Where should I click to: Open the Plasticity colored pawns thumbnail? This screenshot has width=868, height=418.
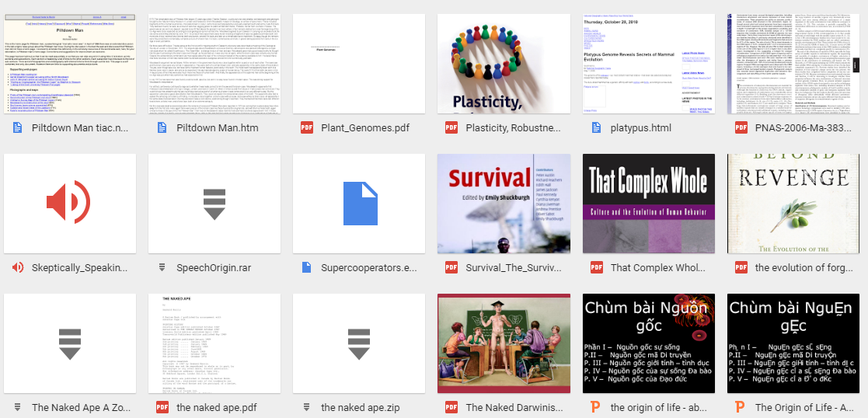[503, 64]
